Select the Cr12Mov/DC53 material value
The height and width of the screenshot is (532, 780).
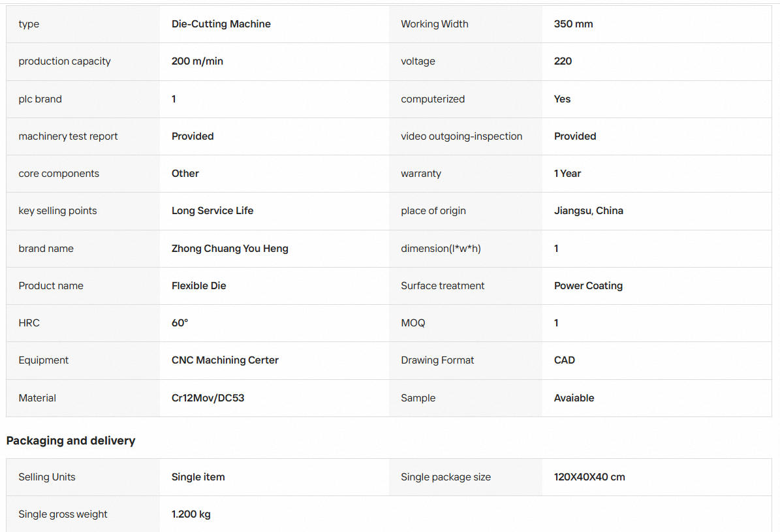[208, 398]
